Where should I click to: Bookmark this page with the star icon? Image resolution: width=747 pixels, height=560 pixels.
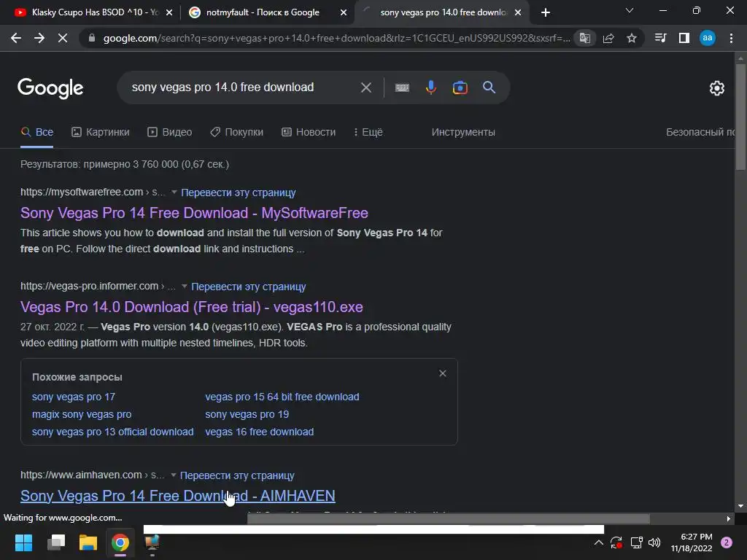coord(631,38)
